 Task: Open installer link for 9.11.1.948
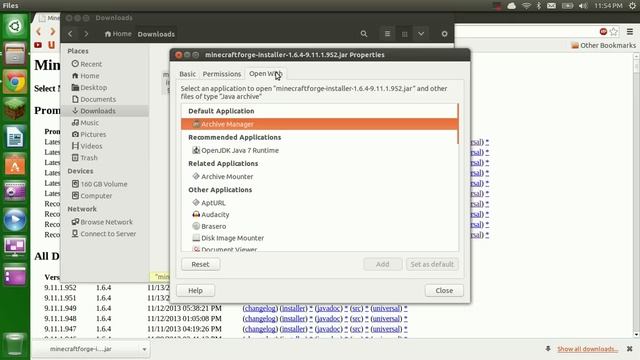[293, 318]
